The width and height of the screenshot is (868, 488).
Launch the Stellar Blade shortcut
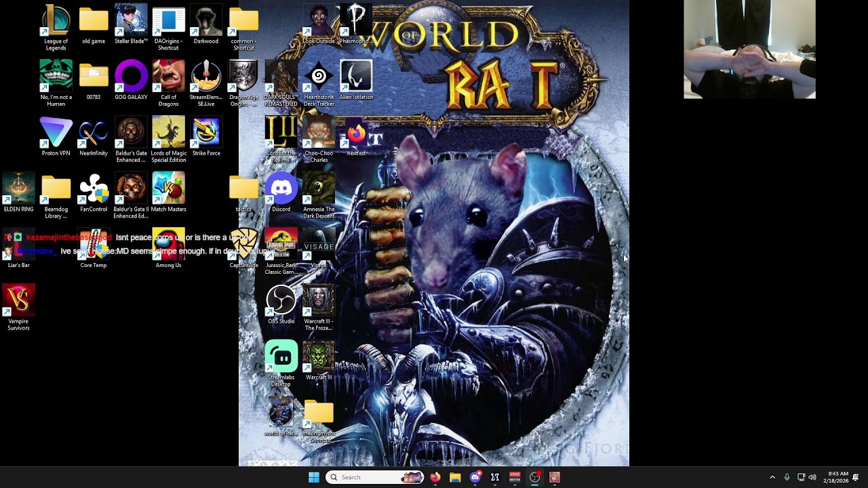click(131, 24)
